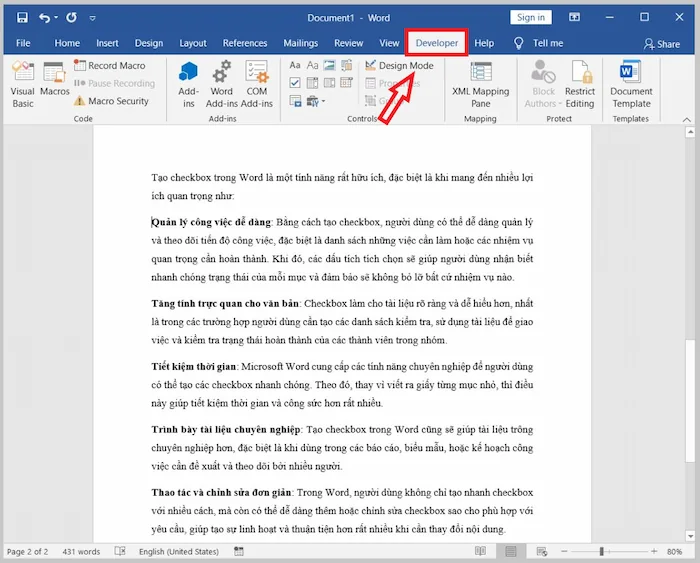The height and width of the screenshot is (563, 700).
Task: Redo or repeat last action
Action: pos(71,17)
